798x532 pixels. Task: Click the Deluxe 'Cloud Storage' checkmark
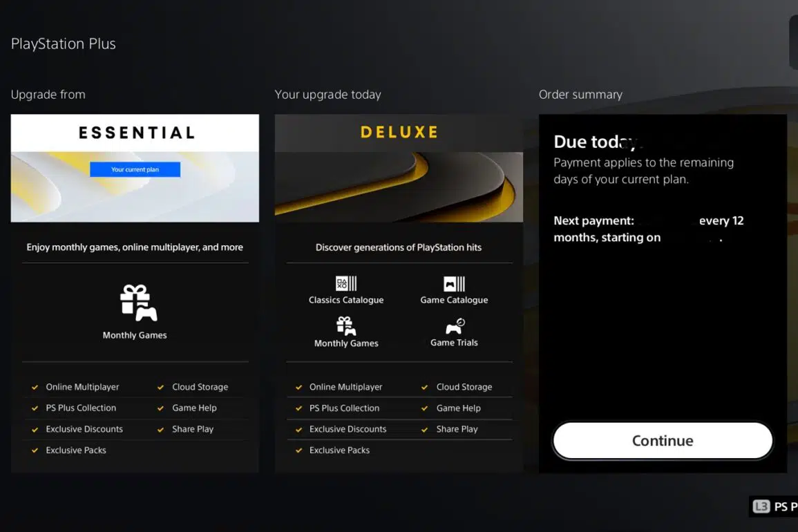click(x=424, y=388)
